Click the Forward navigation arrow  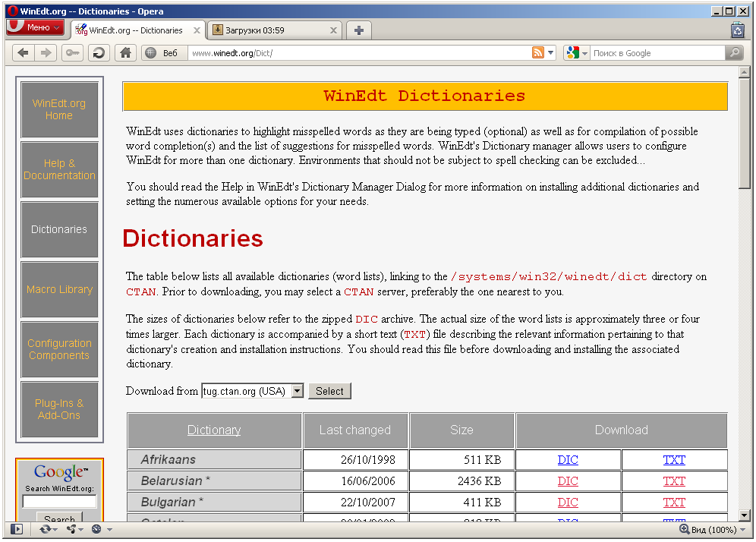46,52
